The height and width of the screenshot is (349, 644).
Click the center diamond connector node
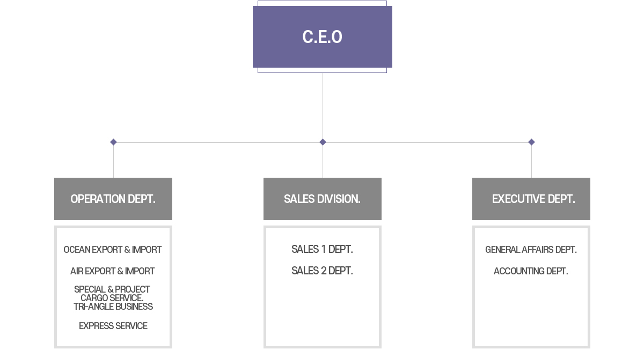[x=323, y=142]
